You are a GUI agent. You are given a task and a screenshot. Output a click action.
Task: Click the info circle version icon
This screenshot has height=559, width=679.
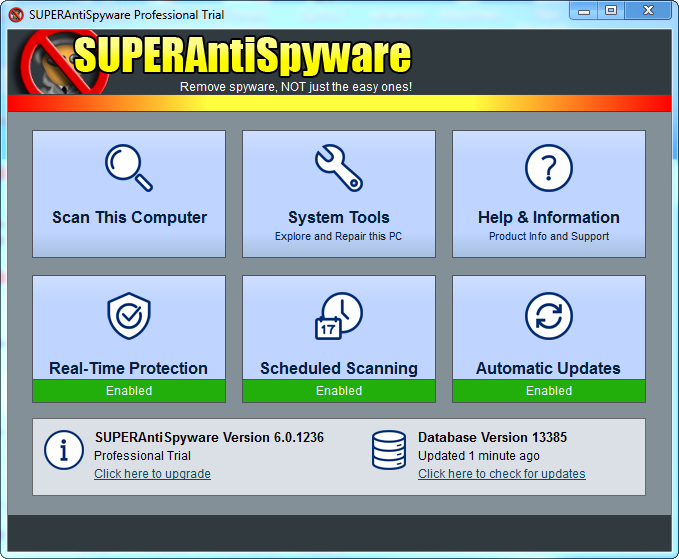(64, 450)
